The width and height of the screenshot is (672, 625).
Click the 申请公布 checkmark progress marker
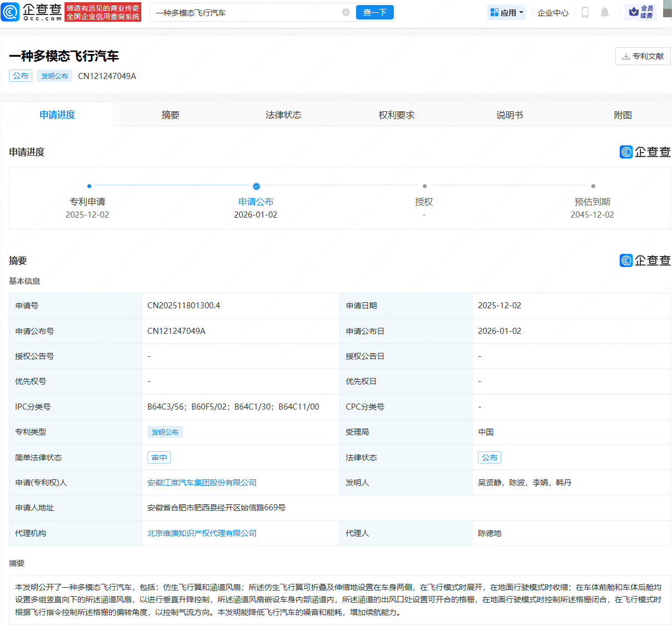pos(256,186)
